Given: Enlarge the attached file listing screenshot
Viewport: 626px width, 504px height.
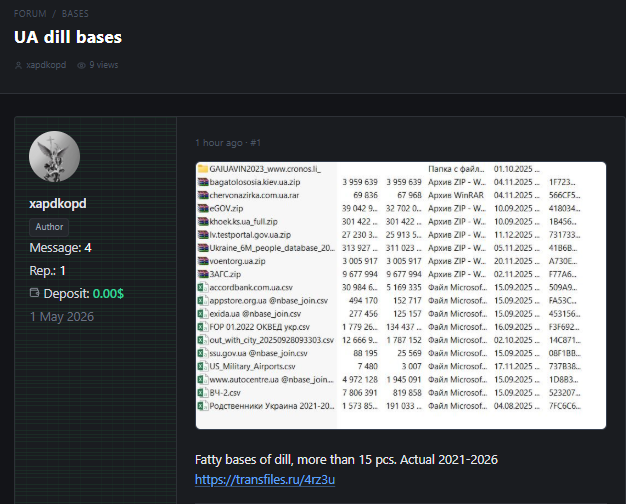Looking at the screenshot, I should pos(401,296).
